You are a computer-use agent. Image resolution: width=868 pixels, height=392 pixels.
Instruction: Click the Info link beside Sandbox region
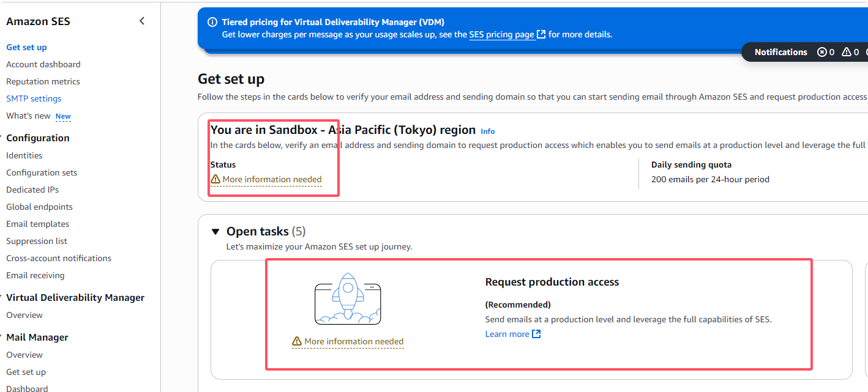pyautogui.click(x=488, y=131)
